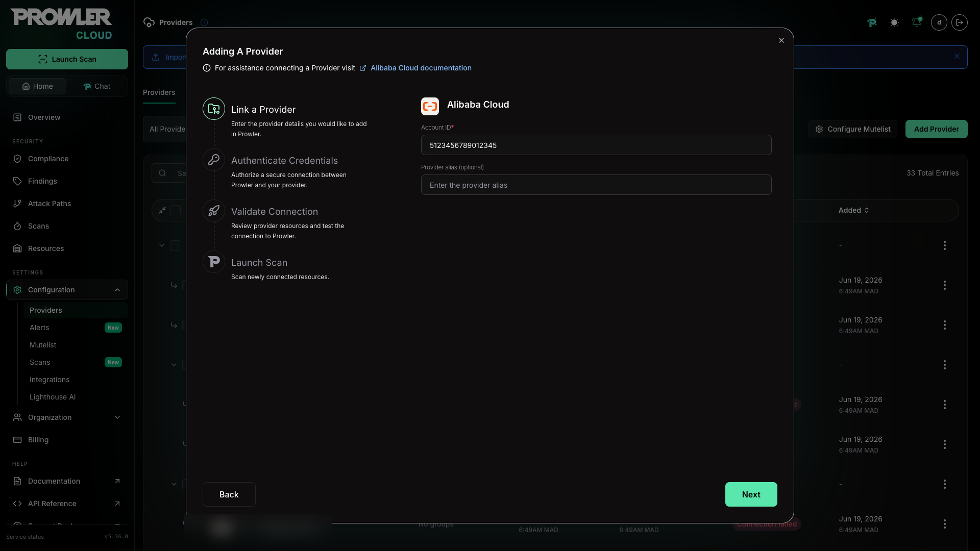Screen dimensions: 980x551
Task: Click the Validate Connection rocket icon
Action: coord(214,211)
